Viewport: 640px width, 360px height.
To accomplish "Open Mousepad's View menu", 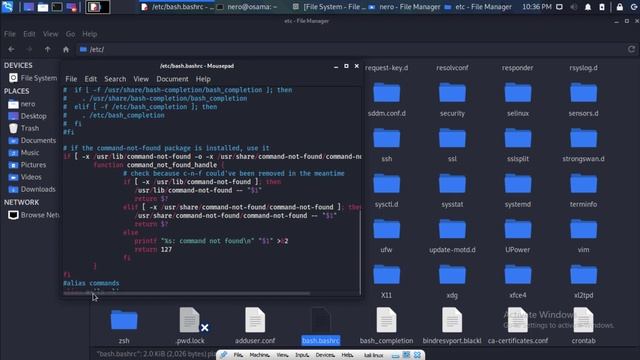I will click(x=141, y=79).
